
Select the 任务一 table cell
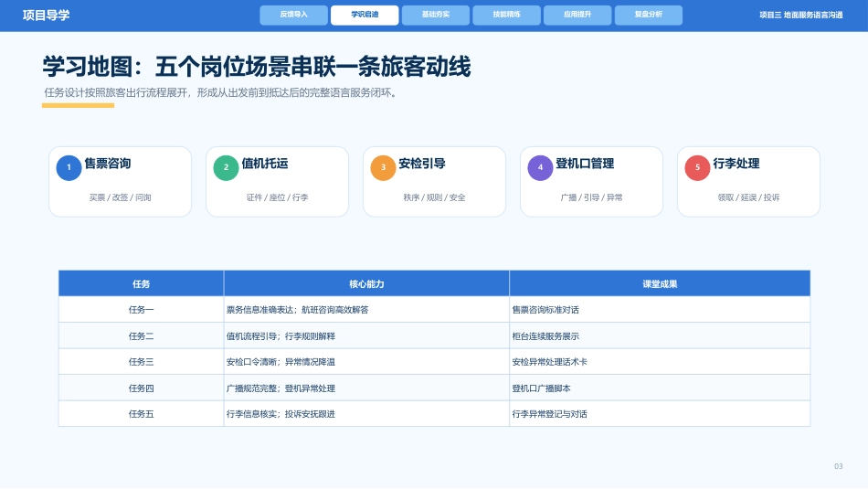[x=141, y=310]
